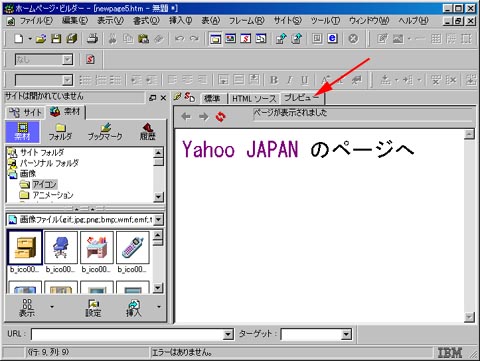The image size is (480, 361).
Task: Follow the Yahoo JAPAN link in the preview
Action: [240, 149]
